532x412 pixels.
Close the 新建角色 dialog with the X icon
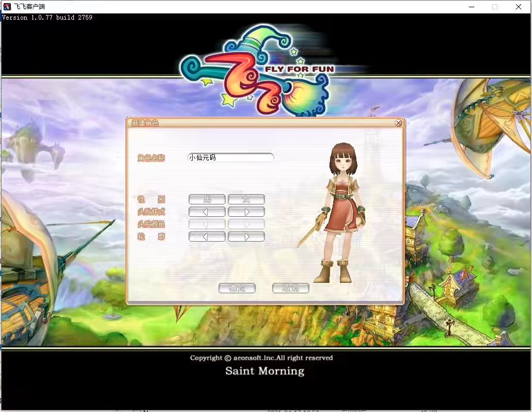pyautogui.click(x=398, y=123)
